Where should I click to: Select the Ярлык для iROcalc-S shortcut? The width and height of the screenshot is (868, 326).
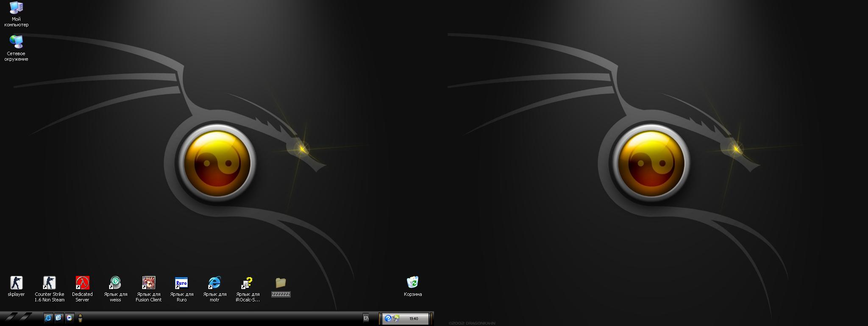click(248, 283)
